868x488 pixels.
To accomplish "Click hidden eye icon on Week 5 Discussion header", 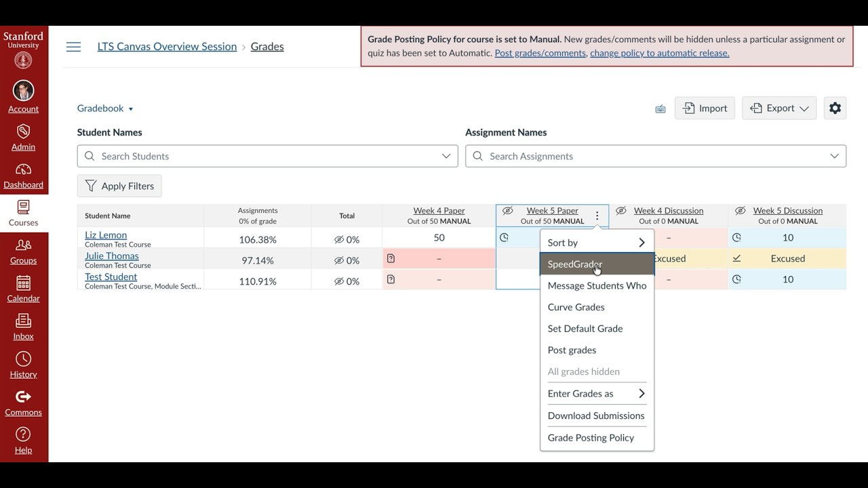I will click(x=741, y=211).
